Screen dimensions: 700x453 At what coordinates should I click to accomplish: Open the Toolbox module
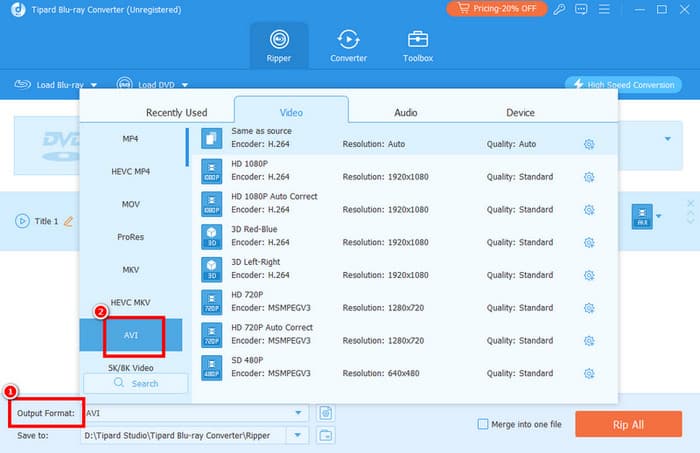[x=418, y=45]
